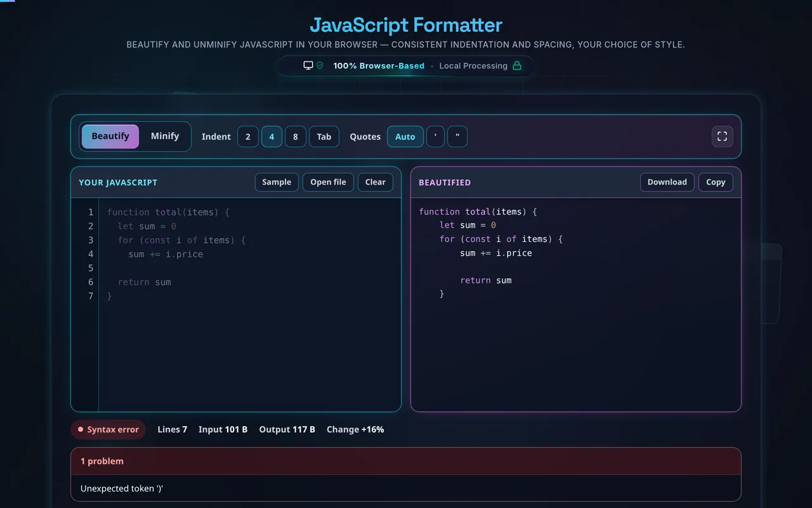Click the Indent label
This screenshot has height=508, width=812.
click(x=216, y=137)
